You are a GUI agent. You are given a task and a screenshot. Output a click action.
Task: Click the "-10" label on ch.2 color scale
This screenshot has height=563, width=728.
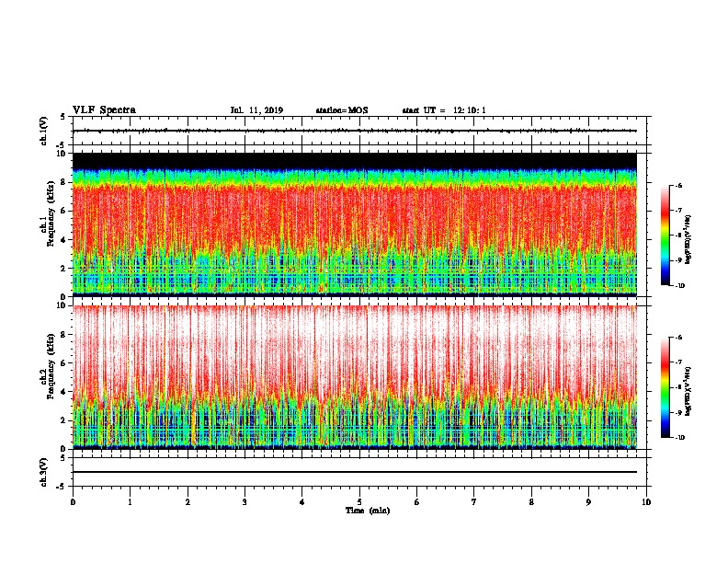click(679, 438)
